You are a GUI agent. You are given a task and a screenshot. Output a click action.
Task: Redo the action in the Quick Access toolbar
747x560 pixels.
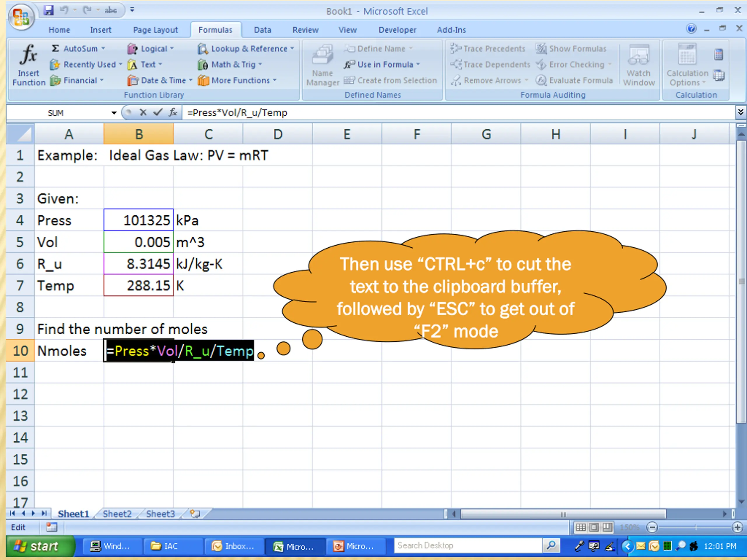click(x=88, y=10)
